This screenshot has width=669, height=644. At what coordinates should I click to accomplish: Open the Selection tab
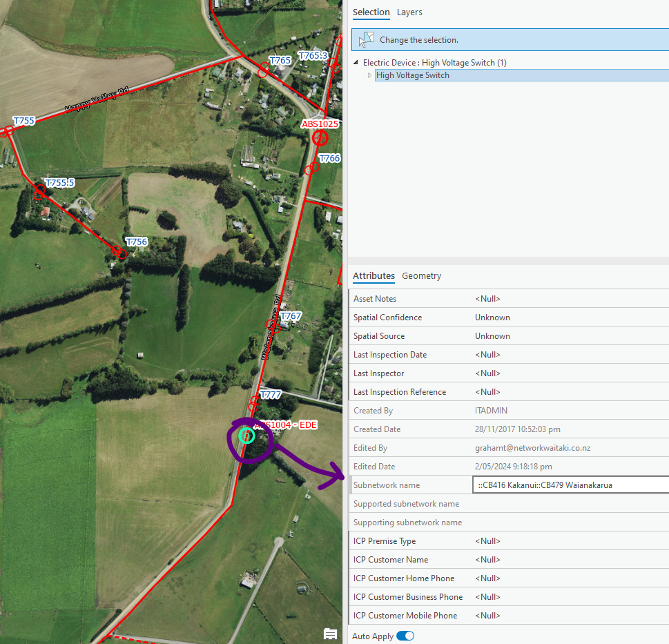coord(371,12)
